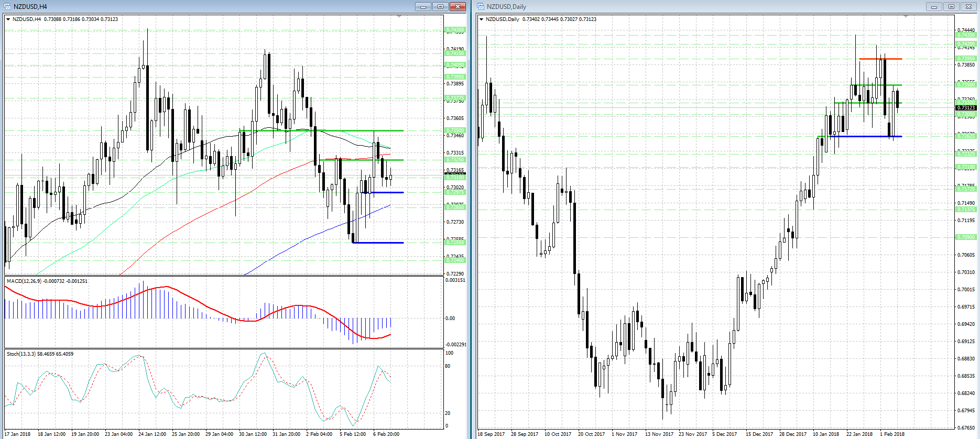
Task: Expand the triangle menu beside NZDUSD,Daily label
Action: coord(482,19)
